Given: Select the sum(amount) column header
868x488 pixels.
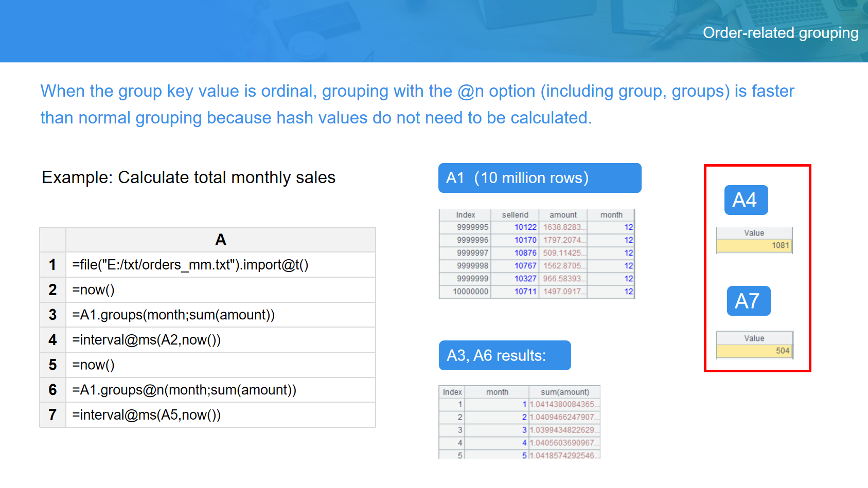Looking at the screenshot, I should [564, 392].
